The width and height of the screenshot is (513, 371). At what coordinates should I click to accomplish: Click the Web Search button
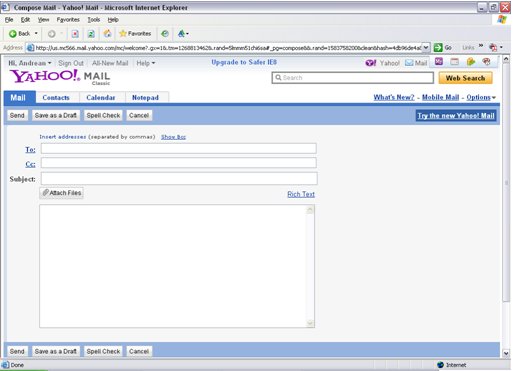[x=465, y=78]
